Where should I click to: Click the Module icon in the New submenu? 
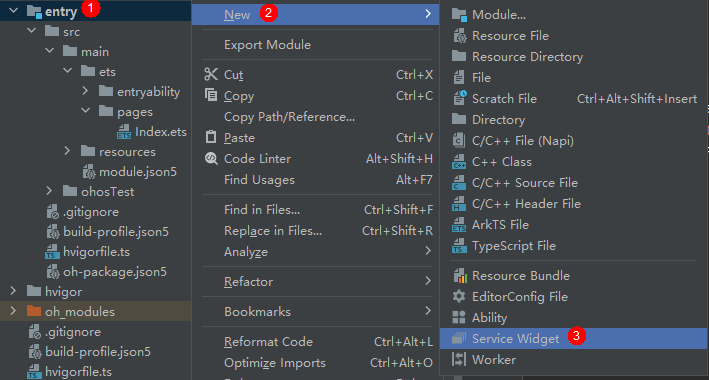[x=459, y=15]
